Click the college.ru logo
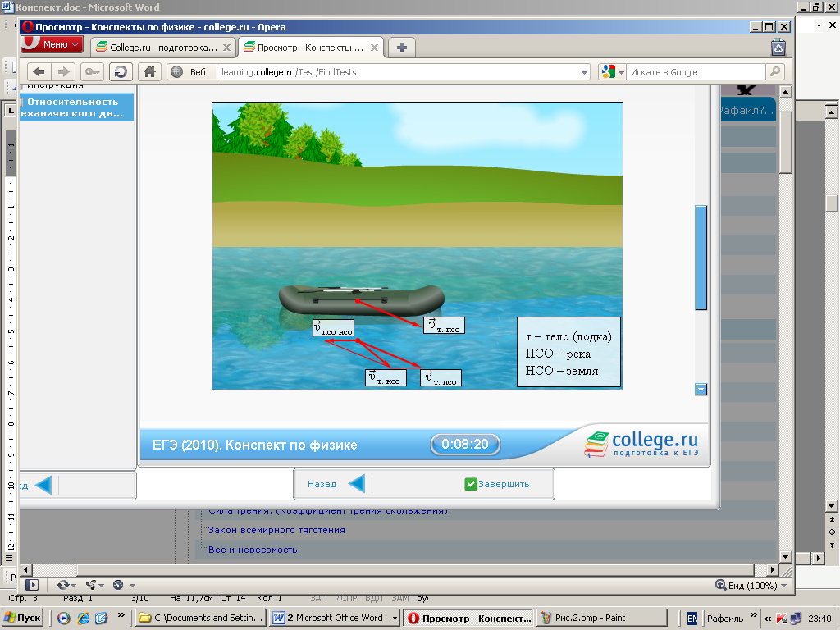 click(641, 444)
